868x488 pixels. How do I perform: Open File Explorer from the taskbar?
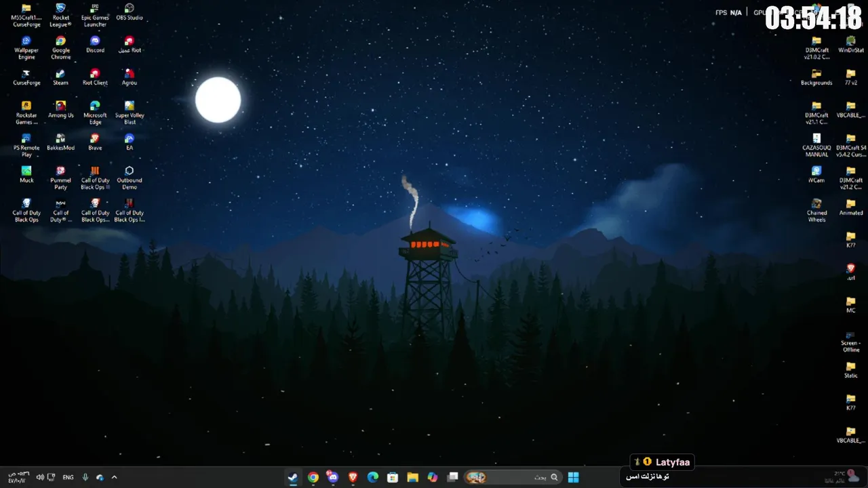[x=412, y=477]
